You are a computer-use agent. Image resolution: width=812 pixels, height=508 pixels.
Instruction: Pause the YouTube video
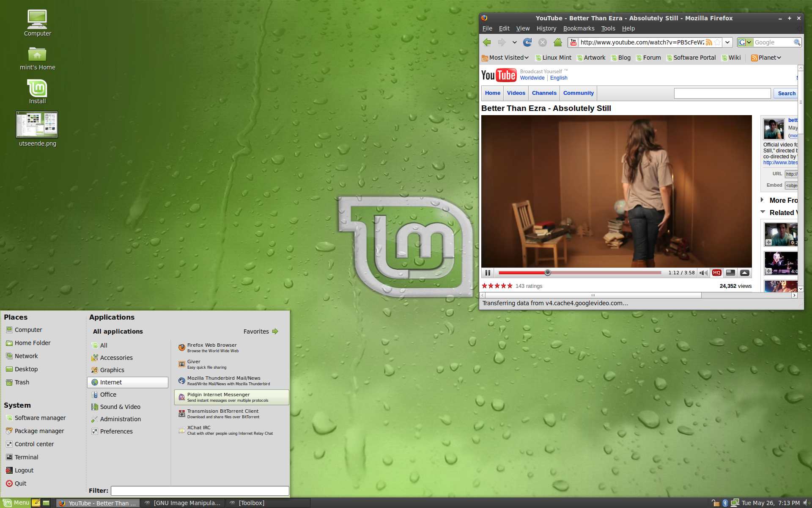(488, 273)
